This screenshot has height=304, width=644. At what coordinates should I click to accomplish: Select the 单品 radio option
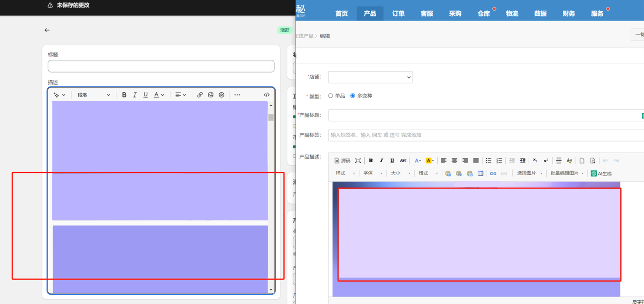330,96
